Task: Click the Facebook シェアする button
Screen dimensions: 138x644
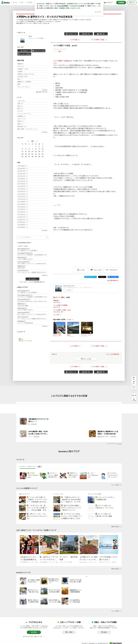Action: point(113,277)
